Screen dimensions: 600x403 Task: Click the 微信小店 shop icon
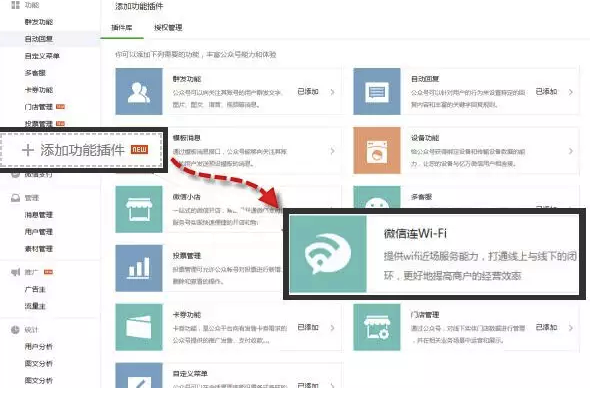pyautogui.click(x=139, y=209)
